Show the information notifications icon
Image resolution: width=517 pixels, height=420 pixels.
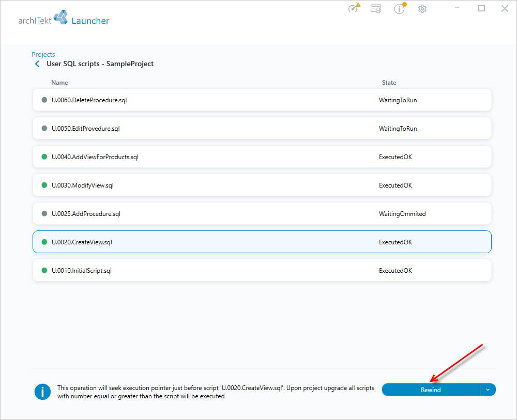400,8
